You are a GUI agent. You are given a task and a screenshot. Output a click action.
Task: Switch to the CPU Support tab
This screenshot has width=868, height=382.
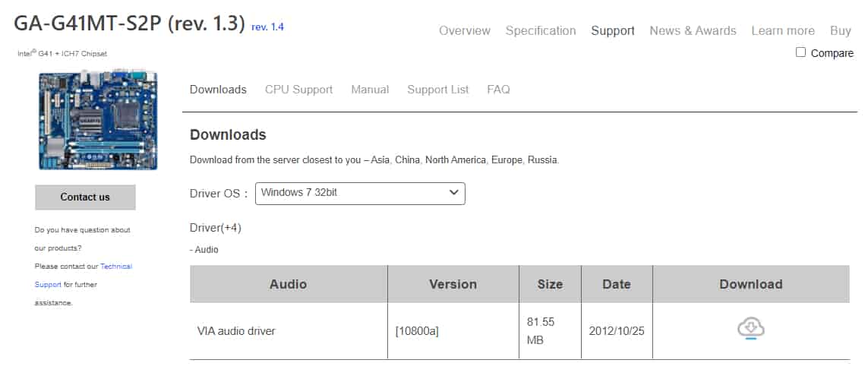[298, 90]
